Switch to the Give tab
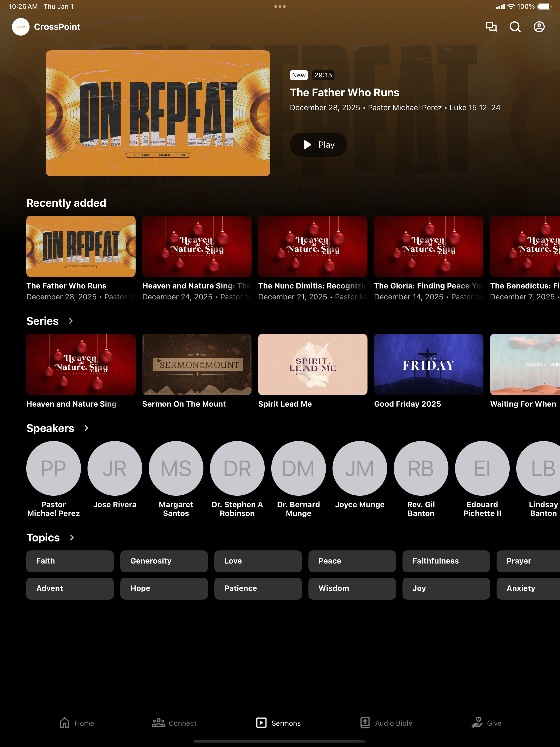 click(486, 723)
